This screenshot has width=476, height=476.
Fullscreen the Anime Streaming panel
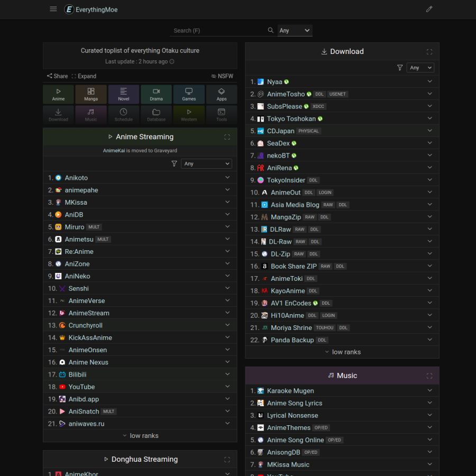point(227,137)
